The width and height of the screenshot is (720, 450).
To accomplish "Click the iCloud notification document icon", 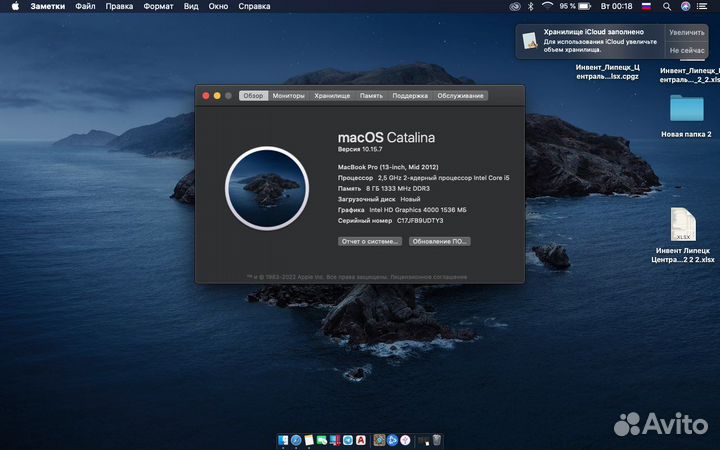I will point(530,41).
